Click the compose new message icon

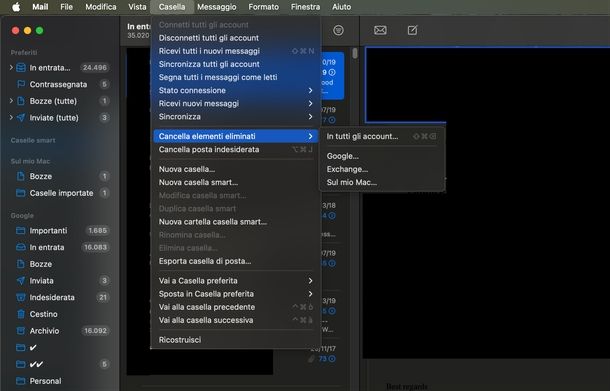[x=412, y=30]
